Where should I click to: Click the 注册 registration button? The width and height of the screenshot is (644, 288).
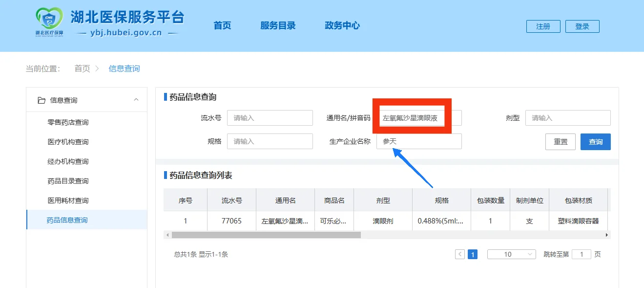[543, 26]
